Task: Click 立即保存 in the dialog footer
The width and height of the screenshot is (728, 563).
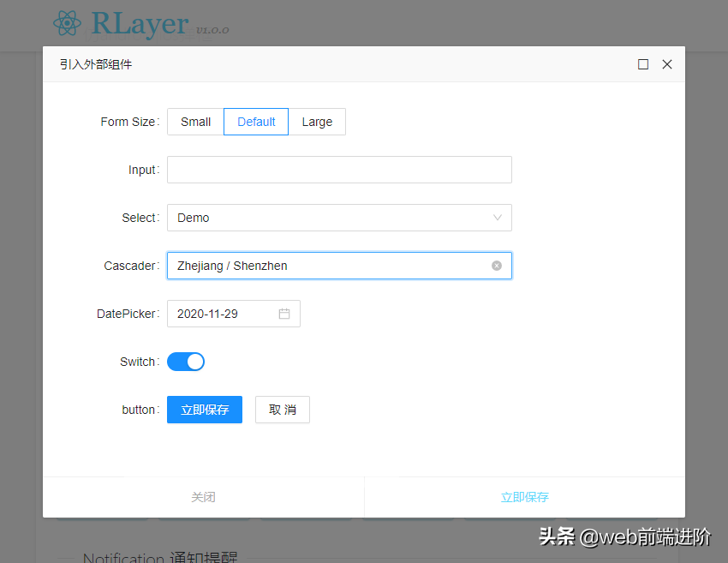Action: (525, 497)
